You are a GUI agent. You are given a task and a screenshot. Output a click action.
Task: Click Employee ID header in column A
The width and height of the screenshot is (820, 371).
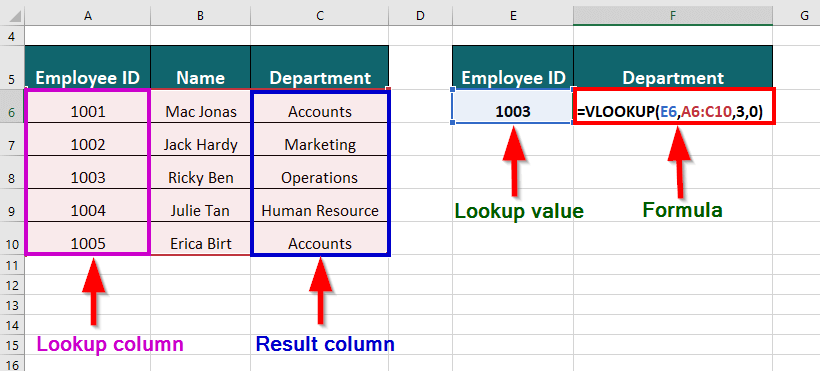point(88,68)
